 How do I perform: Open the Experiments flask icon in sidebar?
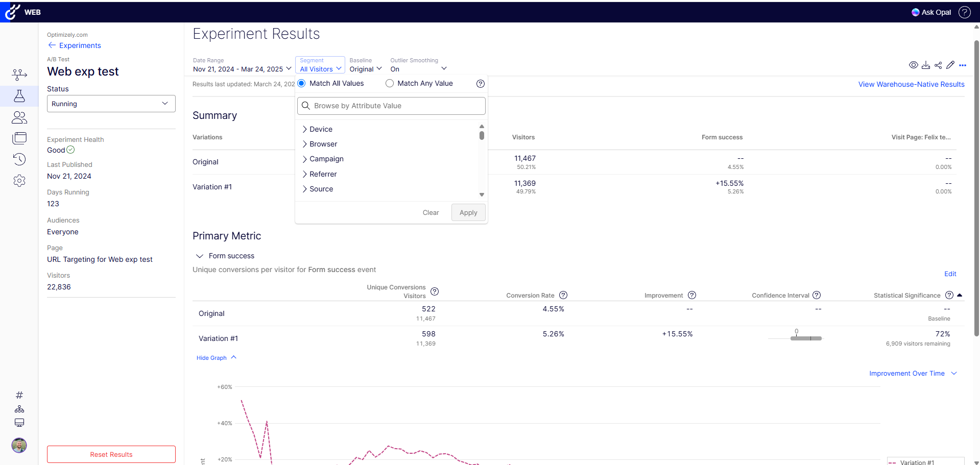tap(19, 96)
